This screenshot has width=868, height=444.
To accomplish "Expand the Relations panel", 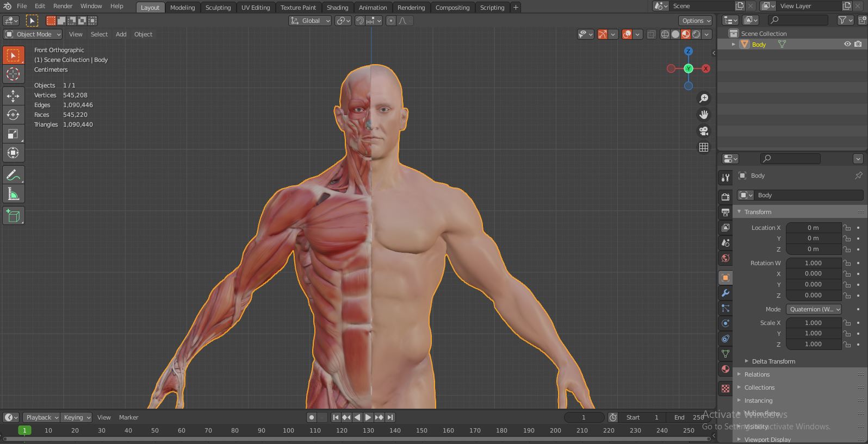I will coord(757,374).
